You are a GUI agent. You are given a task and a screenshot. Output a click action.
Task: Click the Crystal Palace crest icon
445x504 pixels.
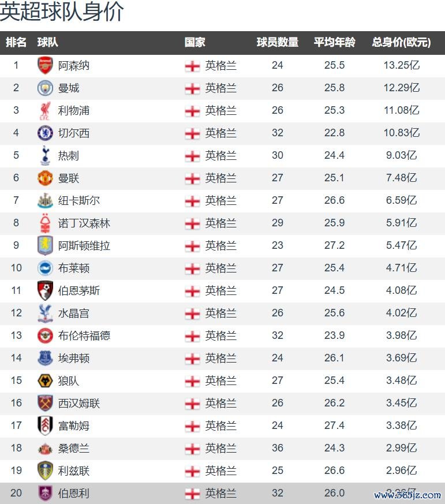coord(45,313)
